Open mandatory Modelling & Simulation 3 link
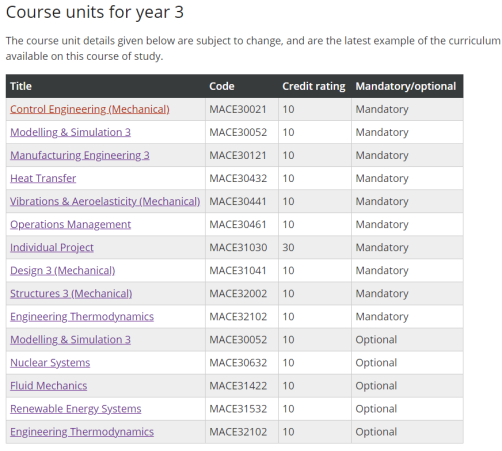502x451 pixels. coord(70,132)
